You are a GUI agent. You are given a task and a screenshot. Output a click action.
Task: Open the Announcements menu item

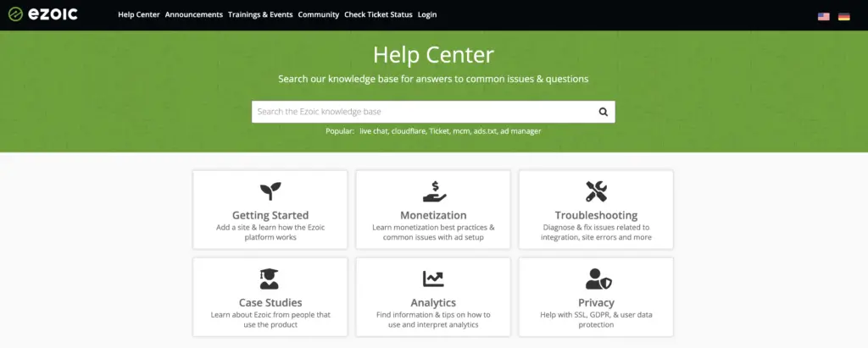click(x=194, y=15)
